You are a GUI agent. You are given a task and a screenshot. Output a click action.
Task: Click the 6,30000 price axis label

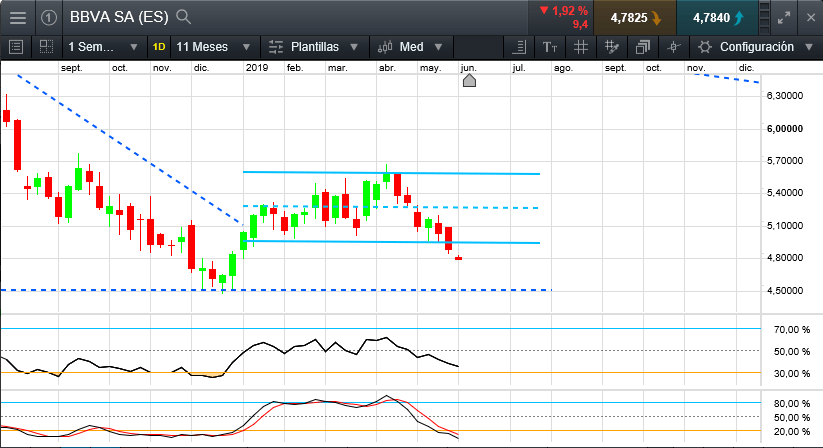point(785,95)
